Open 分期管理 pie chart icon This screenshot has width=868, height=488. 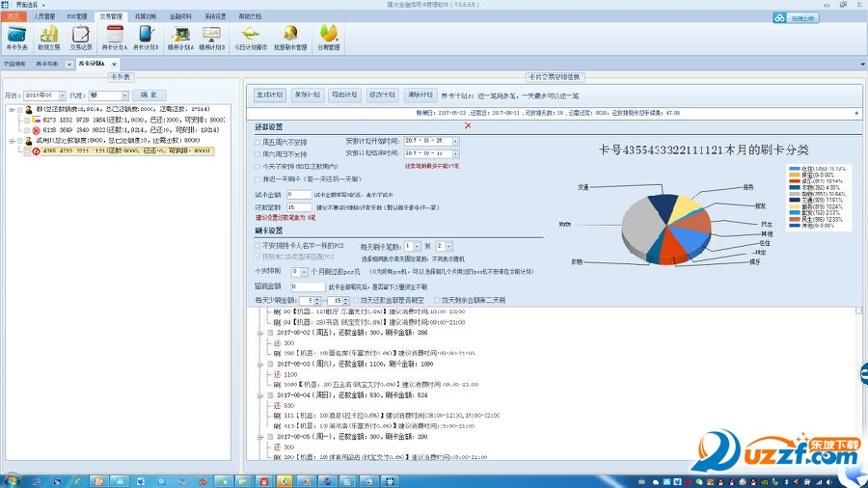click(x=329, y=39)
